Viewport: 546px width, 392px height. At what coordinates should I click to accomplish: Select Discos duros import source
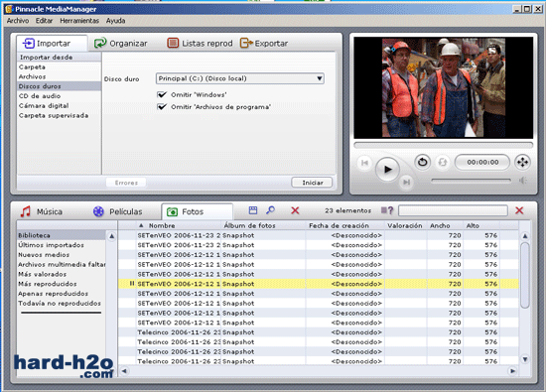60,86
